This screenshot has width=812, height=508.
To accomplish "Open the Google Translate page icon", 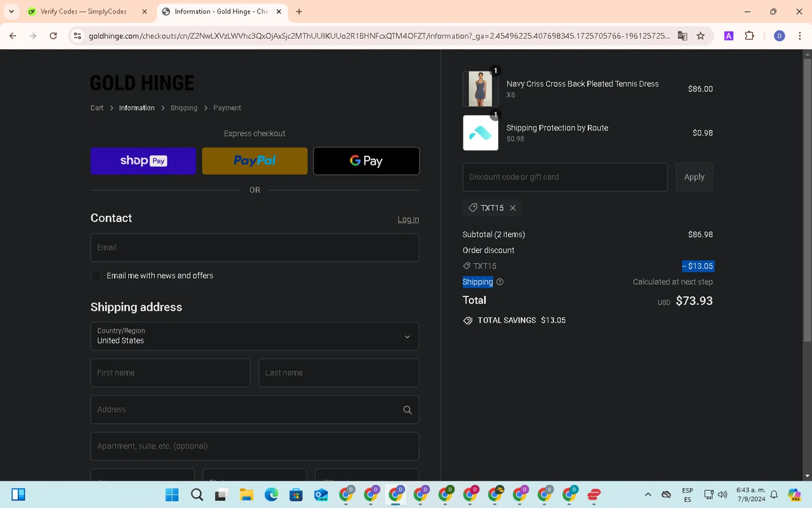I will 682,36.
